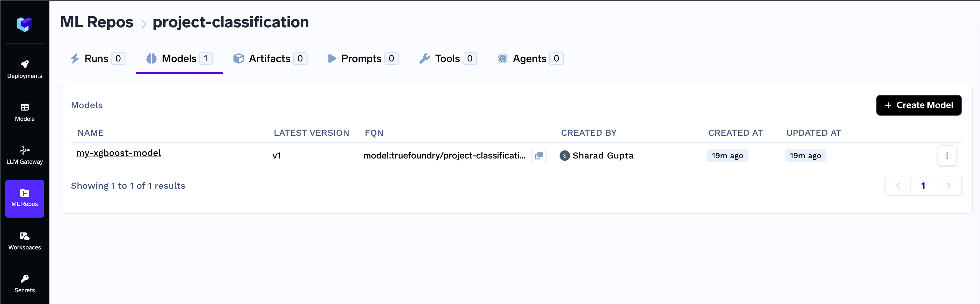This screenshot has height=304, width=980.
Task: Open the three-dot actions menu for my-xgboost-model
Action: (947, 156)
